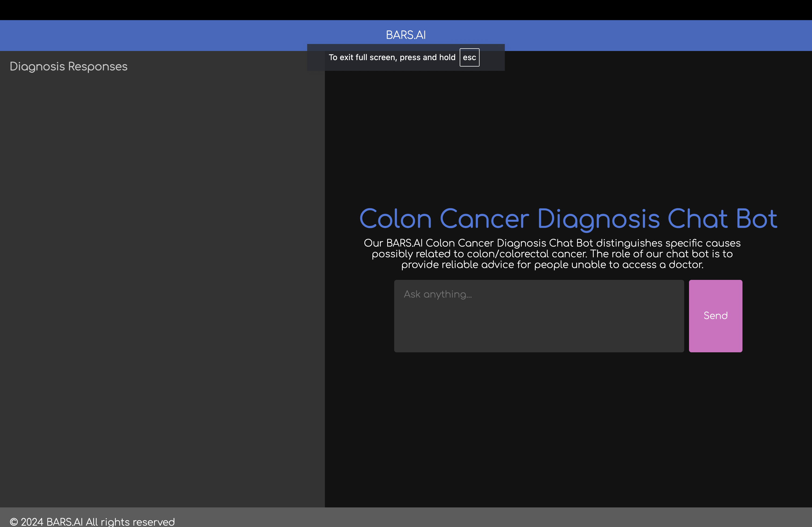Click 'distinguishes specific causes' in description
Image resolution: width=812 pixels, height=527 pixels.
668,243
